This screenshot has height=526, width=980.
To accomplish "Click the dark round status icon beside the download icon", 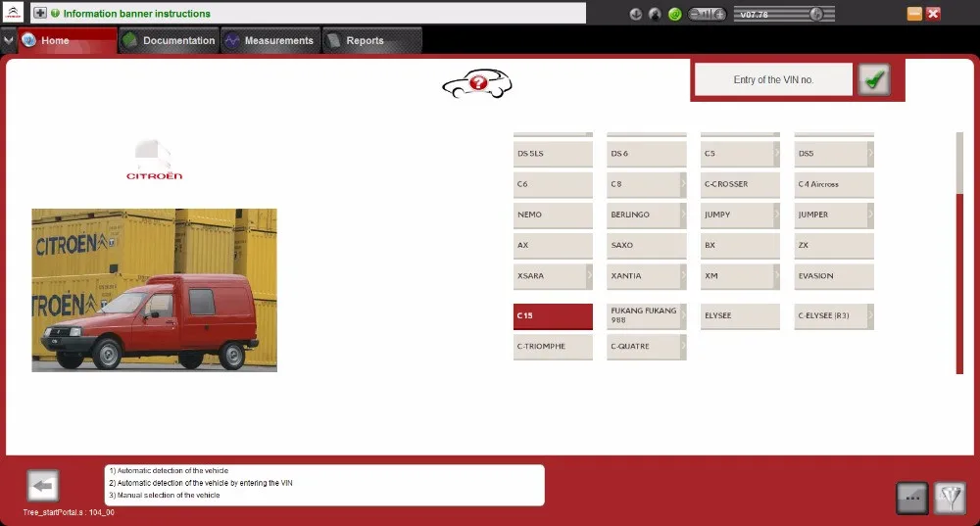I will (x=655, y=14).
